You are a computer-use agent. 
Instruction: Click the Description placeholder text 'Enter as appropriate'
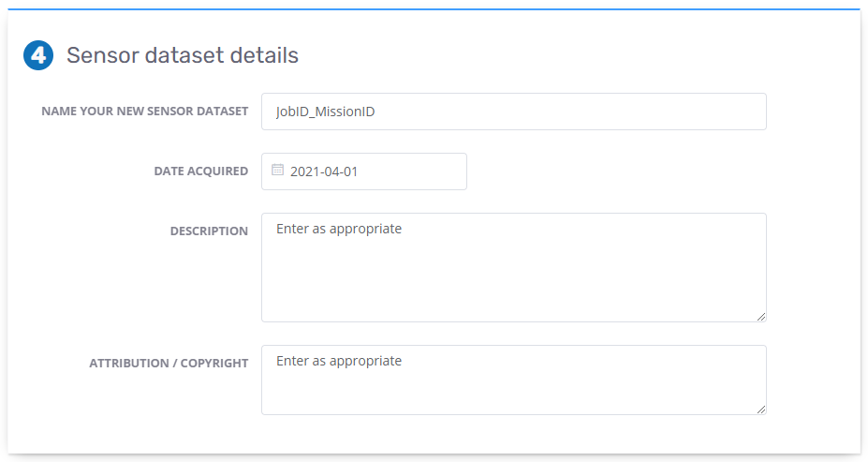click(339, 229)
